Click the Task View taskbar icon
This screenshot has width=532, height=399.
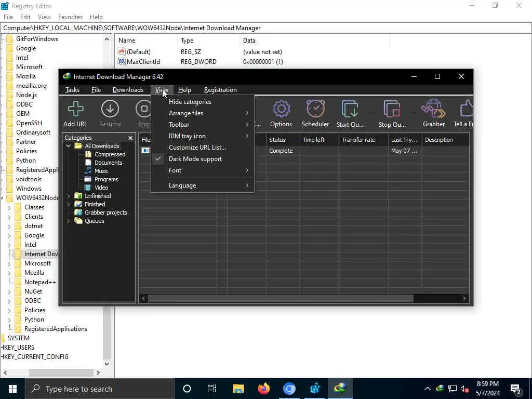click(212, 389)
